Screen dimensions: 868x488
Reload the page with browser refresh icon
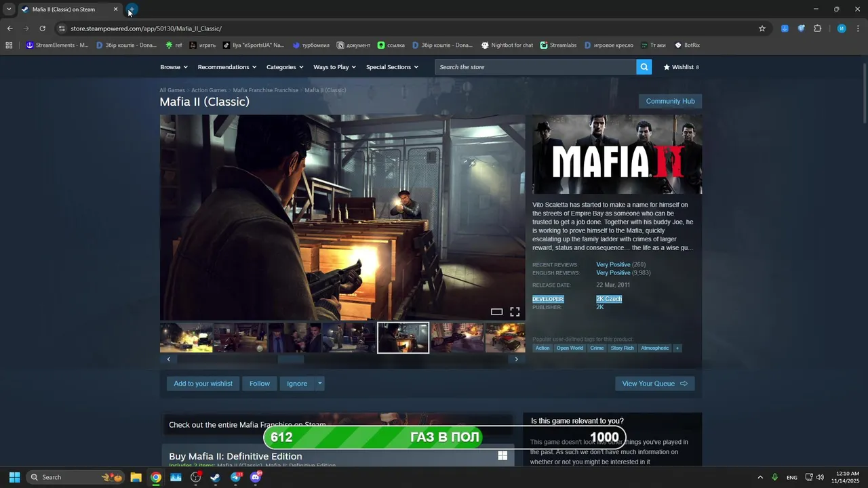coord(42,28)
